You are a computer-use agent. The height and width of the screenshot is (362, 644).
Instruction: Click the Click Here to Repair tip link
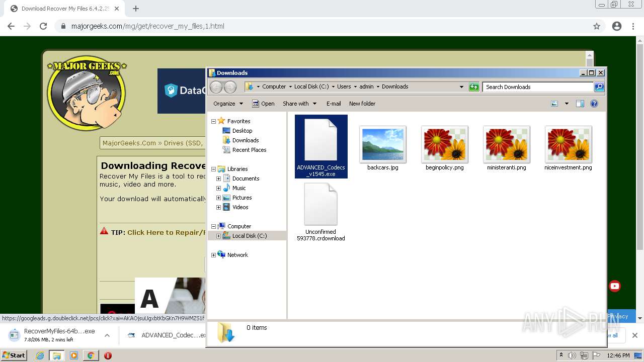[x=167, y=232]
